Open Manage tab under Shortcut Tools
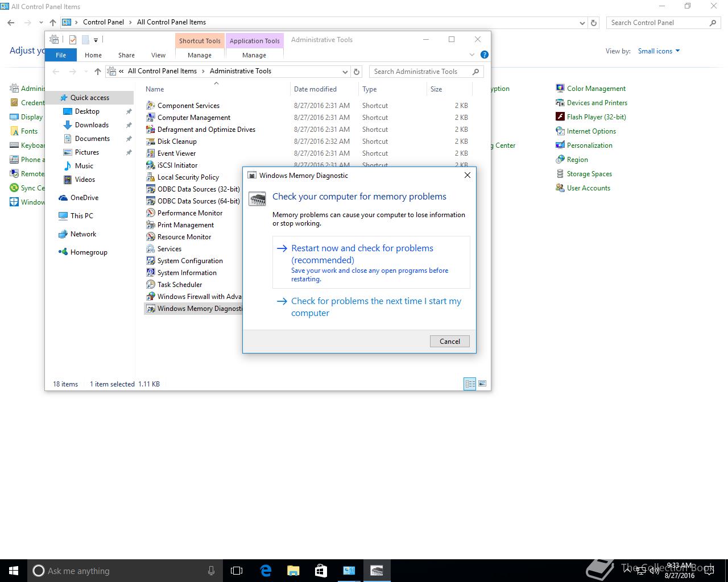The height and width of the screenshot is (582, 728). tap(200, 55)
